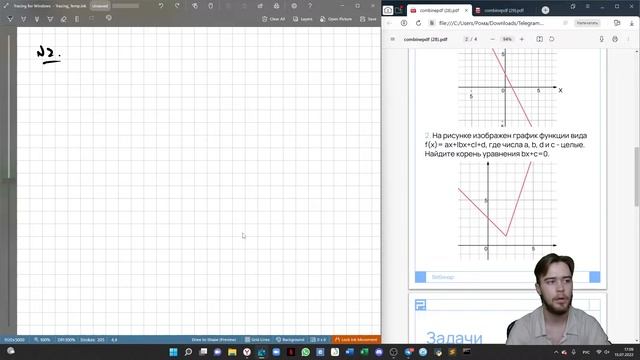Select the ruler tool in Tracing toolbar
This screenshot has height=360, width=640.
coord(77,19)
